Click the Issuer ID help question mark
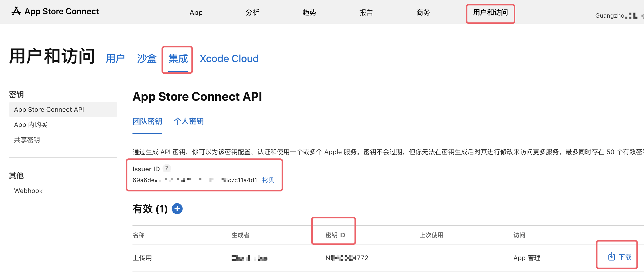The height and width of the screenshot is (275, 644). 167,168
